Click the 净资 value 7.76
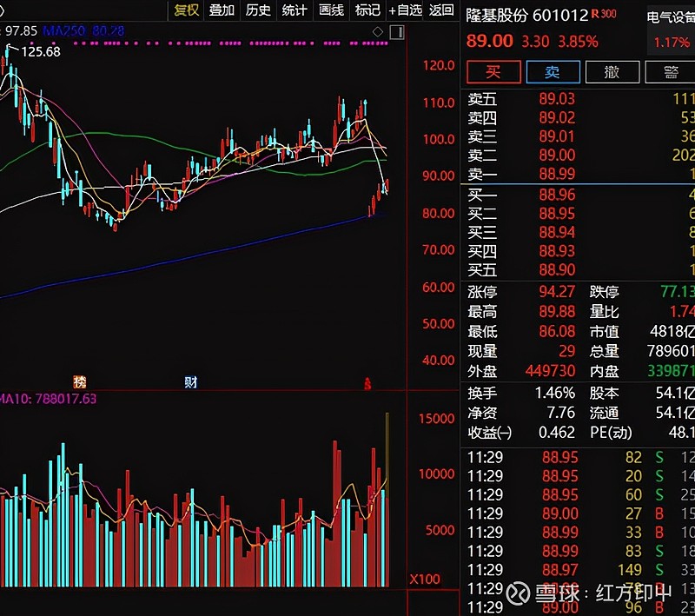The image size is (695, 616). point(560,413)
